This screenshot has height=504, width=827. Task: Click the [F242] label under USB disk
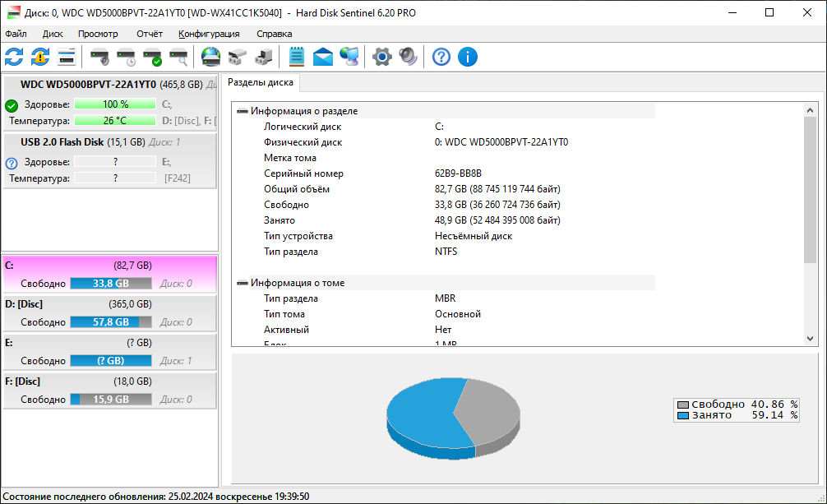(x=178, y=178)
